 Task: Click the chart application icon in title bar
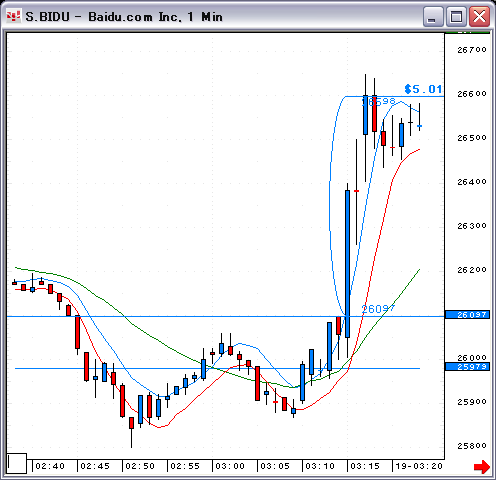(13, 16)
